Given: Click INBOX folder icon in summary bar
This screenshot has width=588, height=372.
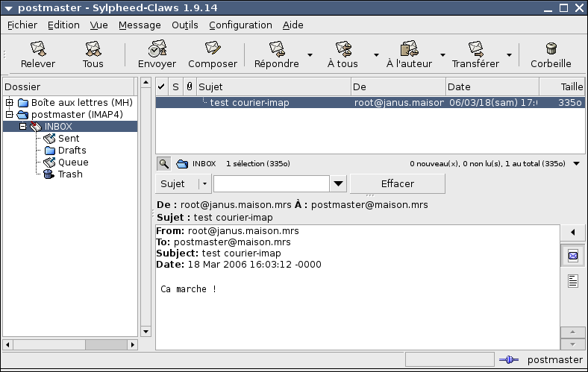Looking at the screenshot, I should pos(182,164).
